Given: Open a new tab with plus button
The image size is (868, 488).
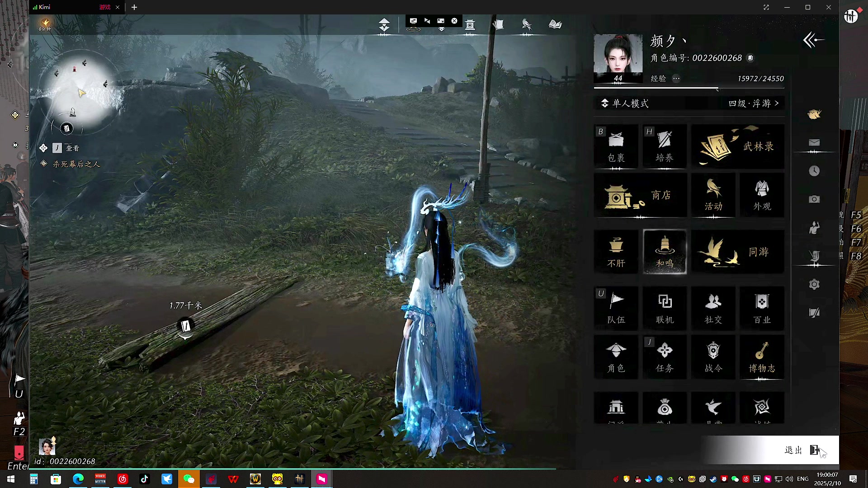Looking at the screenshot, I should point(134,7).
